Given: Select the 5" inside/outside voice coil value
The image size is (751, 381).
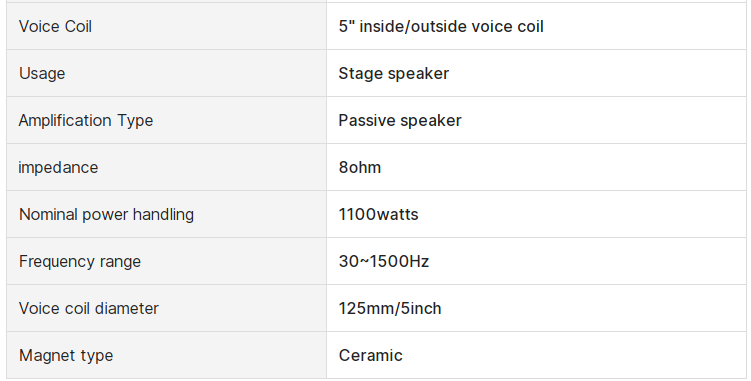Looking at the screenshot, I should pyautogui.click(x=441, y=26).
